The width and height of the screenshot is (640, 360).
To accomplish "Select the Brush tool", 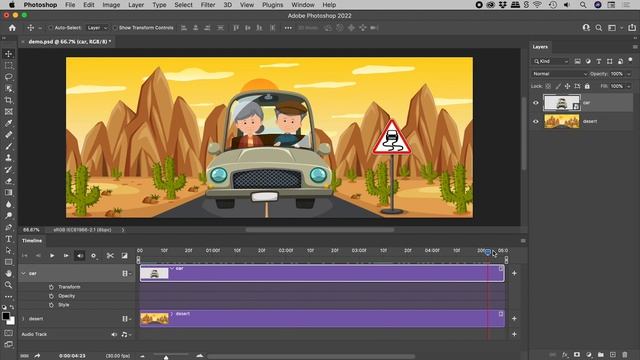I will click(9, 146).
